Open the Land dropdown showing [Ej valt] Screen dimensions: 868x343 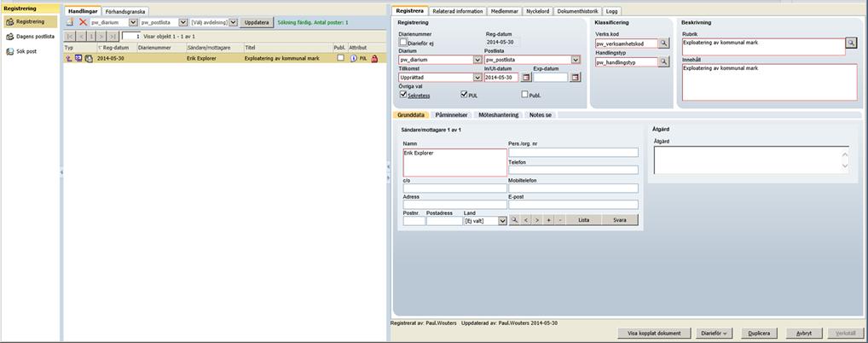click(x=503, y=220)
